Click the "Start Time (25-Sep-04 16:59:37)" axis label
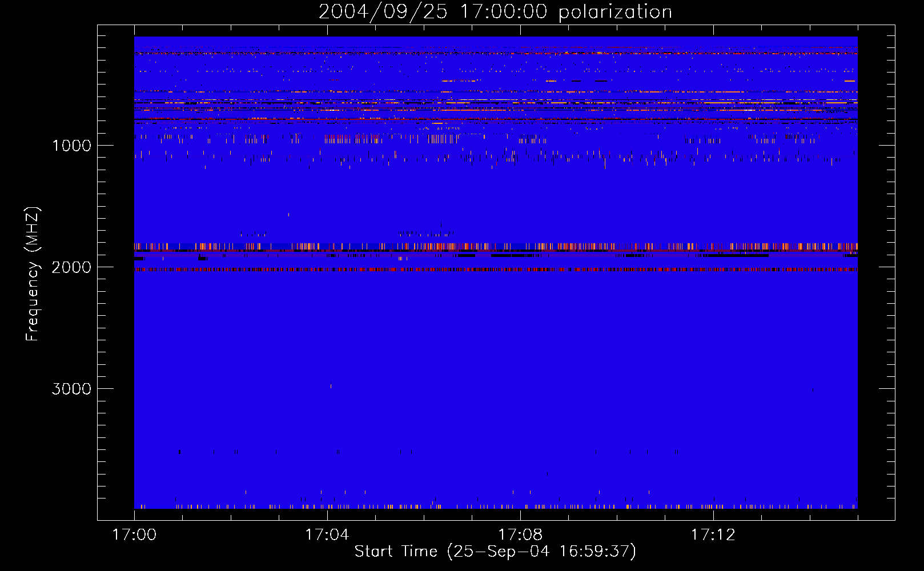The image size is (924, 571). click(495, 552)
